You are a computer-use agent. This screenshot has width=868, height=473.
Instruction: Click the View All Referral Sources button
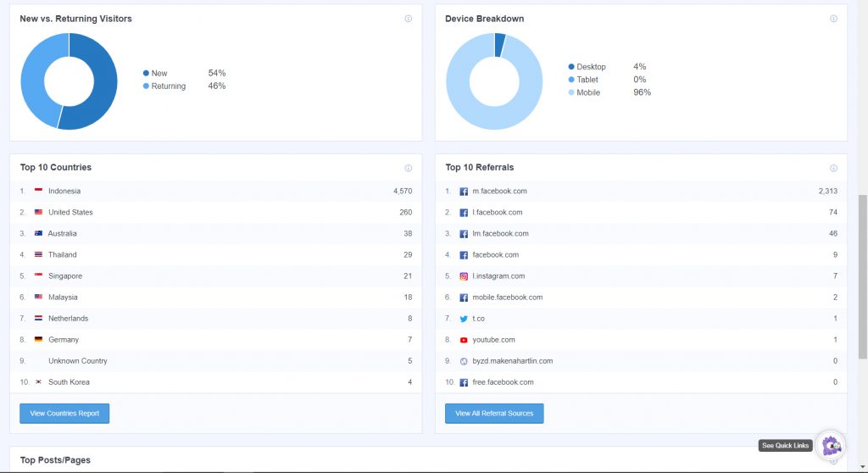coord(494,414)
